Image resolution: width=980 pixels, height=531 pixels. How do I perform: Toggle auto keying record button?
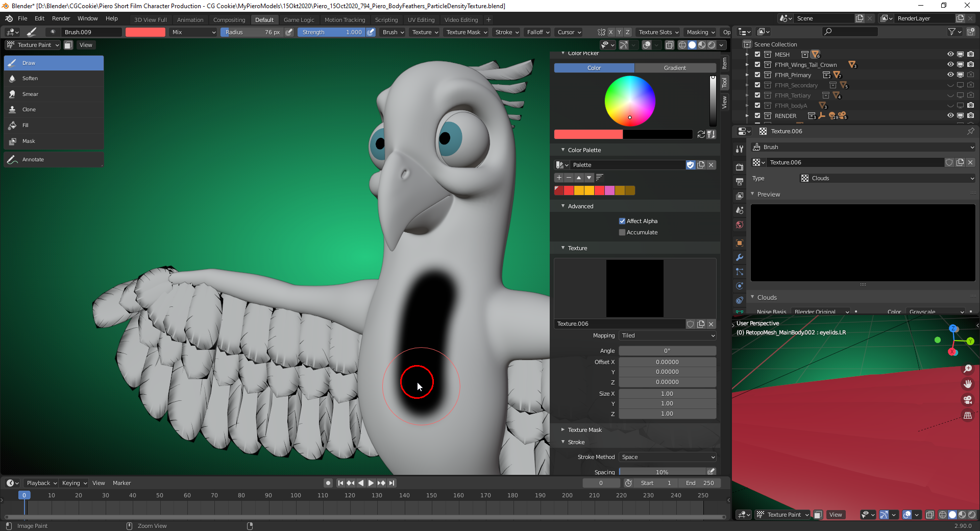click(328, 483)
